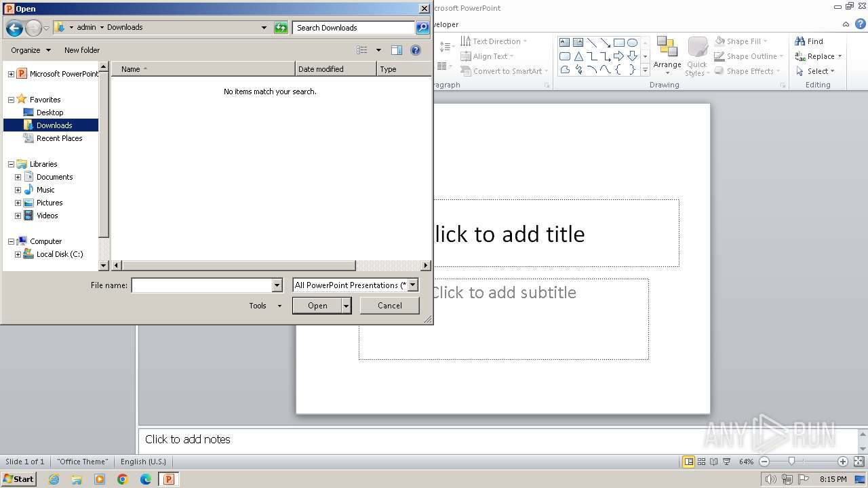Open Action Center flag tray icon
Image resolution: width=868 pixels, height=488 pixels.
pyautogui.click(x=804, y=479)
